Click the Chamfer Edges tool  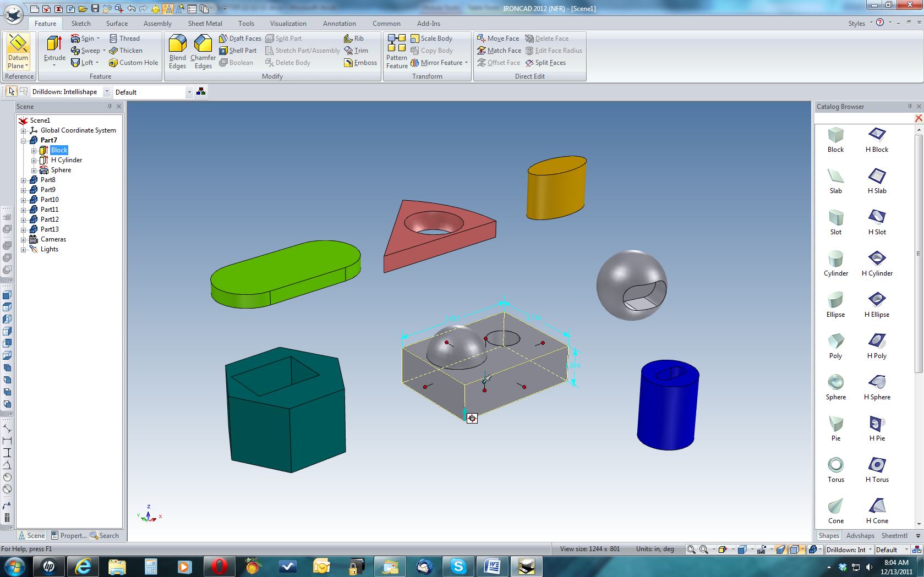tap(203, 52)
